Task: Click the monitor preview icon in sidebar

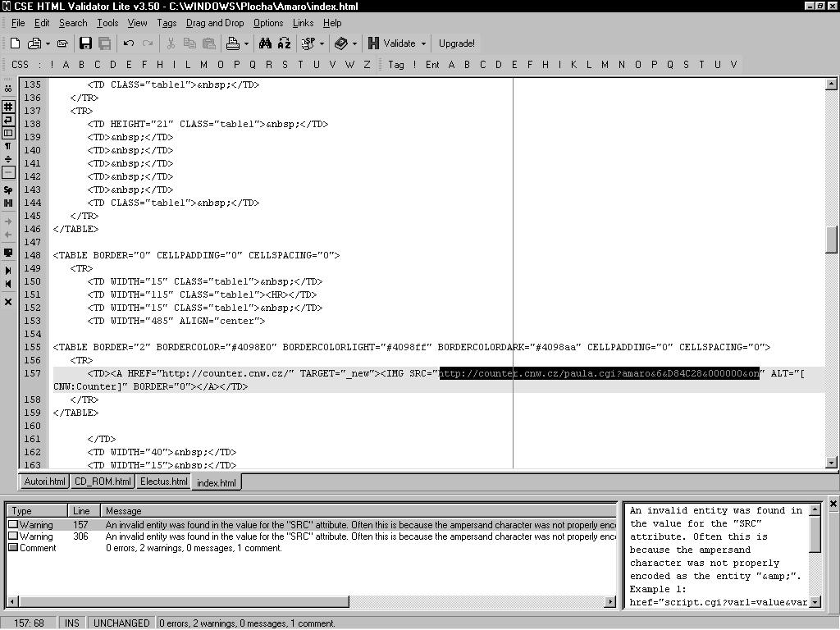Action: click(x=8, y=253)
